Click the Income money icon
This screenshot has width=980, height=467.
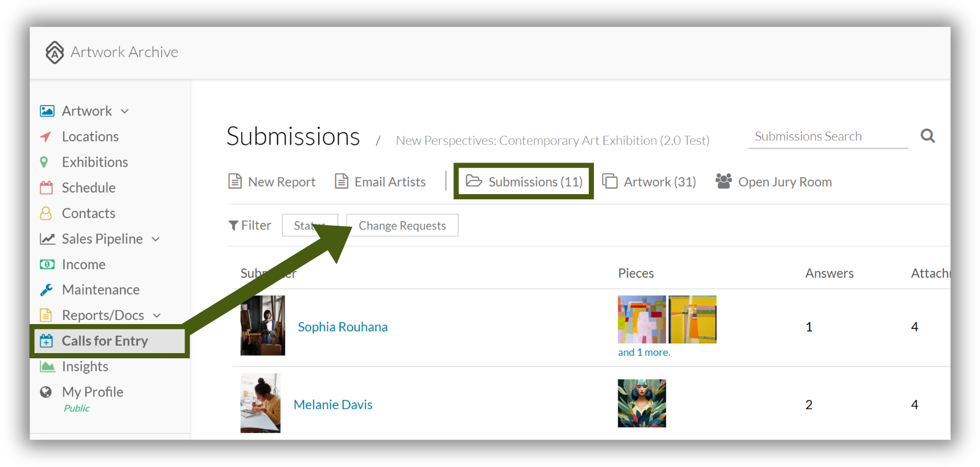(47, 265)
